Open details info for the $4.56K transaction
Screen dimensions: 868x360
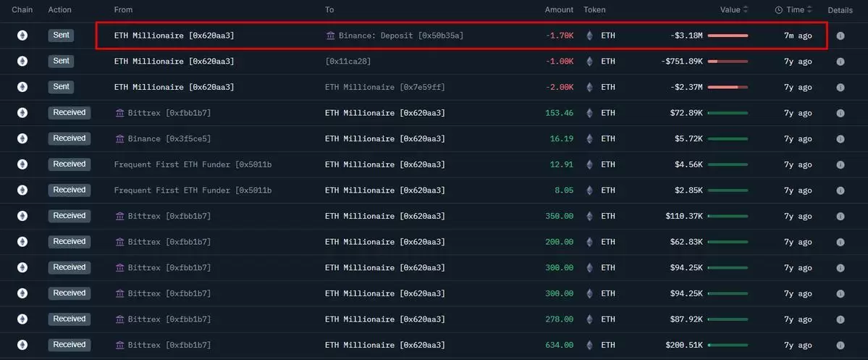coord(840,164)
